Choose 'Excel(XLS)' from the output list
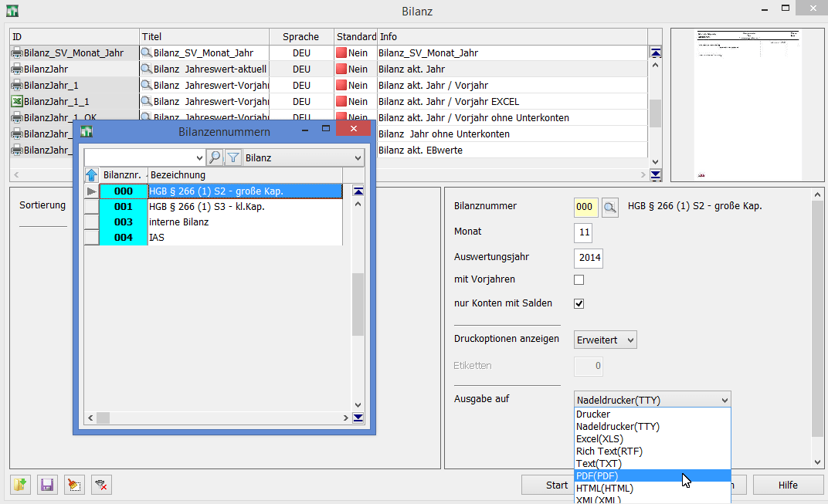Viewport: 828px width, 504px height. pos(599,439)
